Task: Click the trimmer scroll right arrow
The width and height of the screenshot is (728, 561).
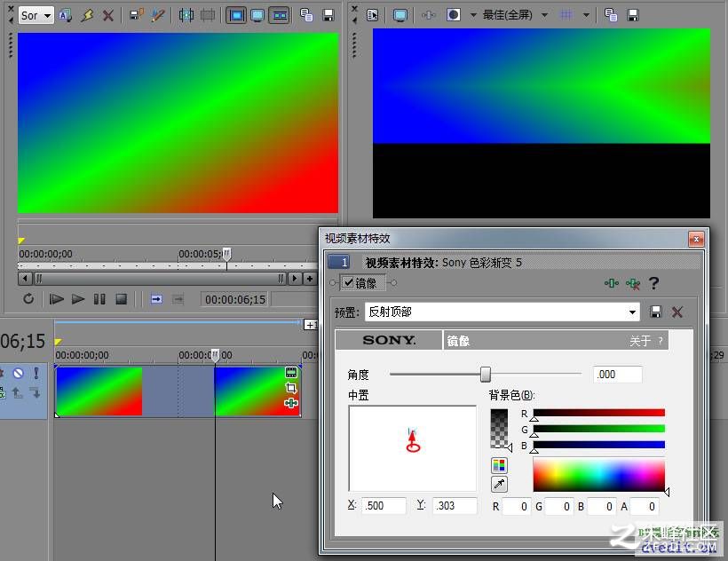Action: tap(295, 279)
